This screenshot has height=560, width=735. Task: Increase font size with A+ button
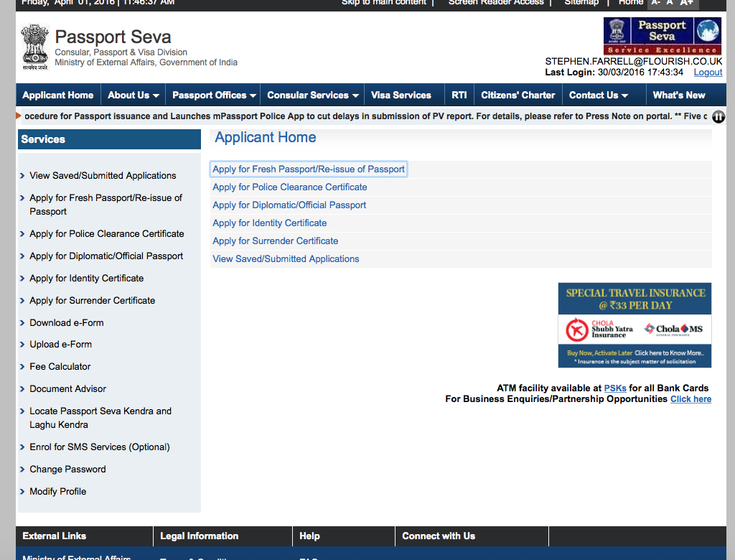tap(687, 3)
